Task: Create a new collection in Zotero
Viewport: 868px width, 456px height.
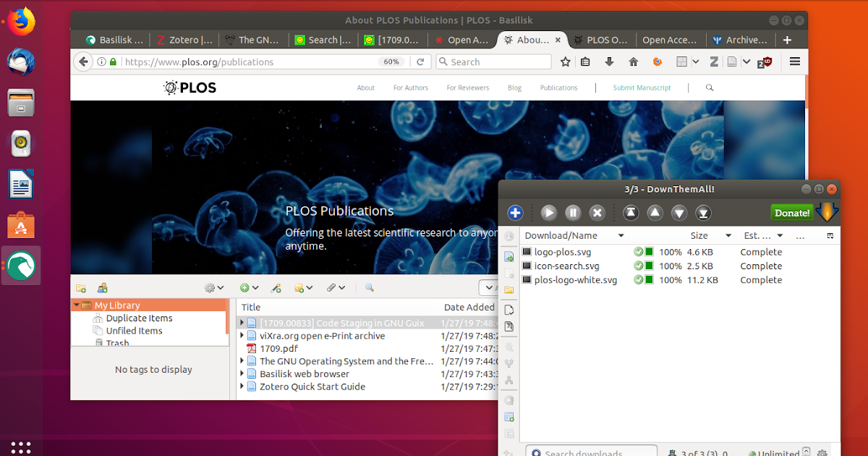Action: (80, 287)
